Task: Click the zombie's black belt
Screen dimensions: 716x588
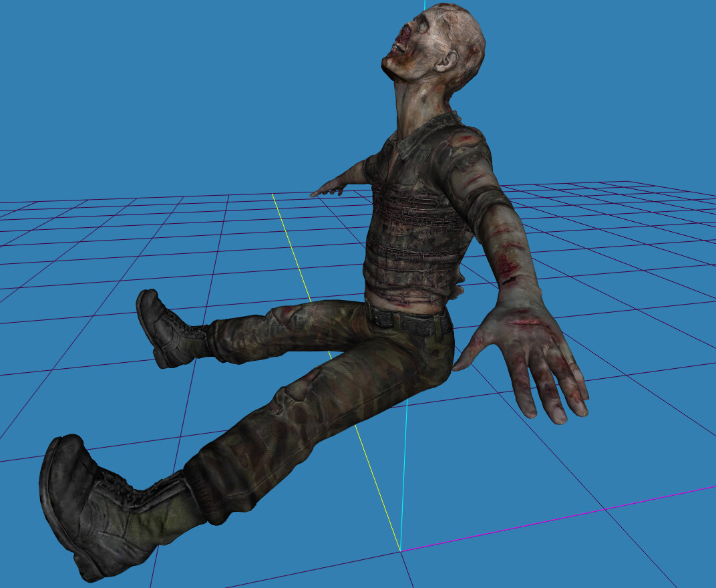Action: coord(408,321)
